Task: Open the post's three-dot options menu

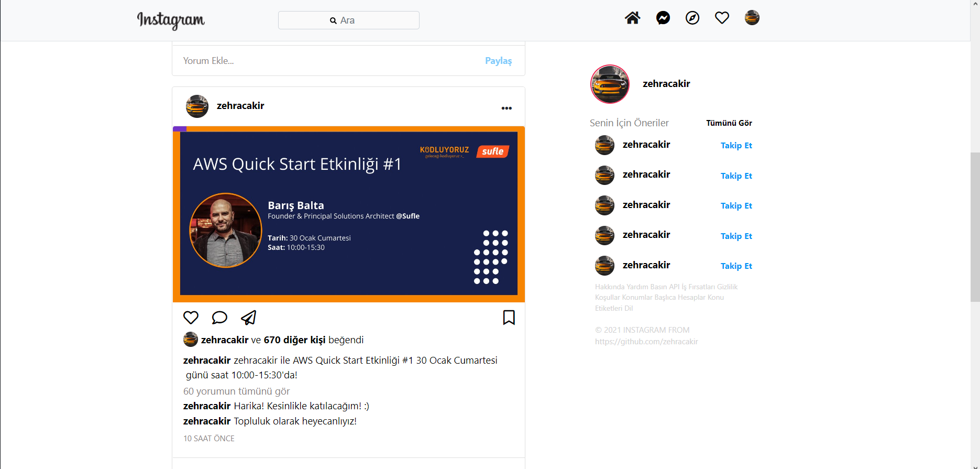Action: (x=506, y=108)
